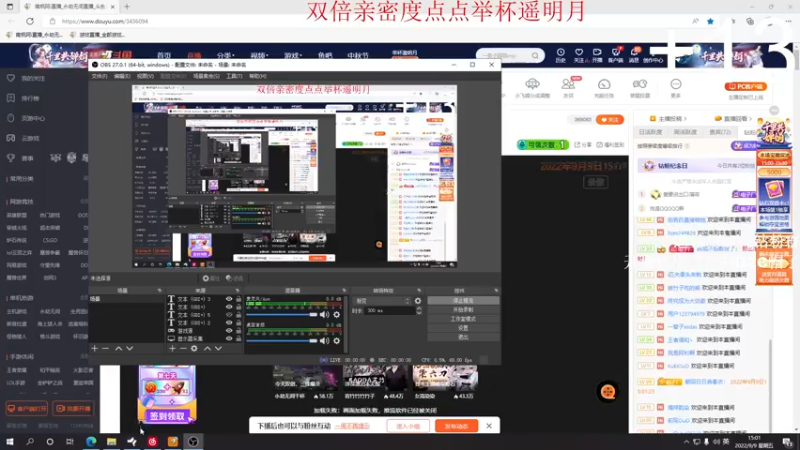
Task: Adjust the desktop audio volume slider in OBS mixer
Action: coord(282,340)
